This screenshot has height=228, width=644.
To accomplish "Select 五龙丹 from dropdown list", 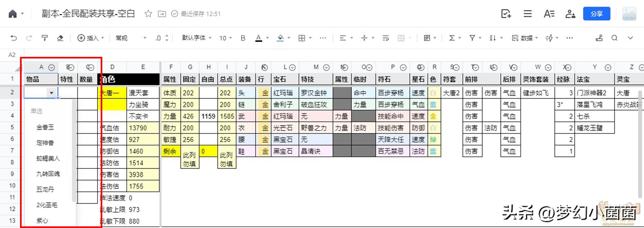I will tap(45, 189).
